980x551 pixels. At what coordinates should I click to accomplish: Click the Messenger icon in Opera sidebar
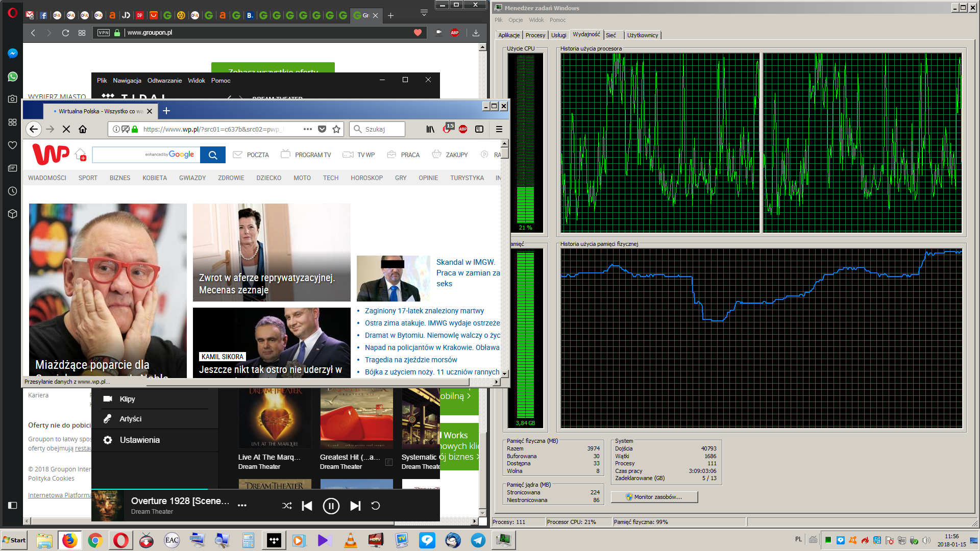click(x=13, y=54)
